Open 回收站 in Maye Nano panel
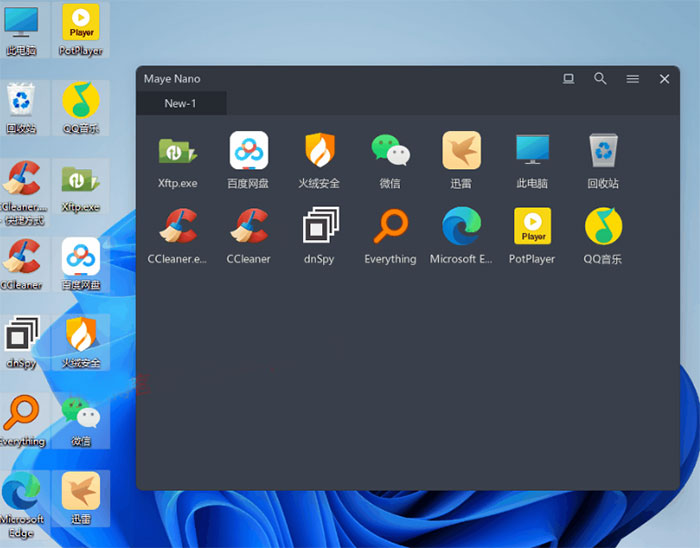 (603, 159)
